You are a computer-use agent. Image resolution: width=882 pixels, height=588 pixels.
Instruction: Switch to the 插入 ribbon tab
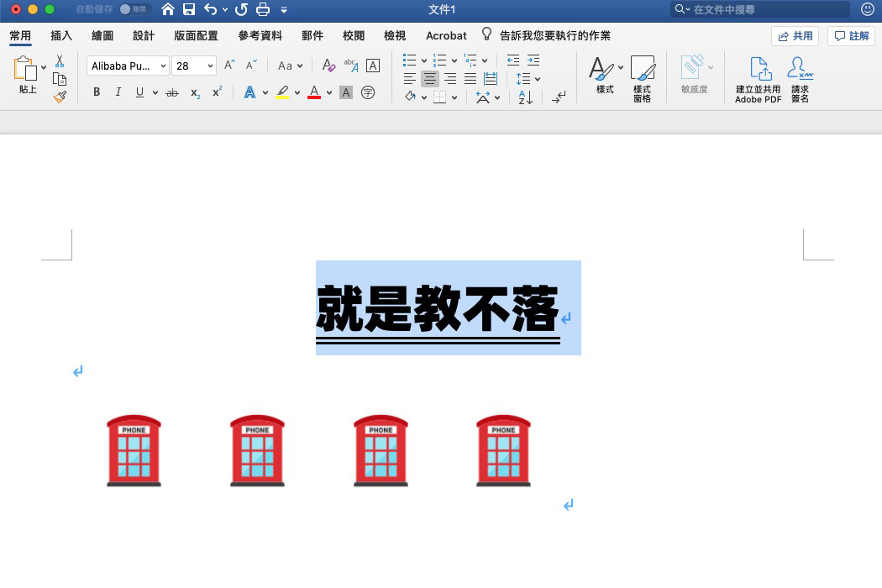click(x=60, y=35)
